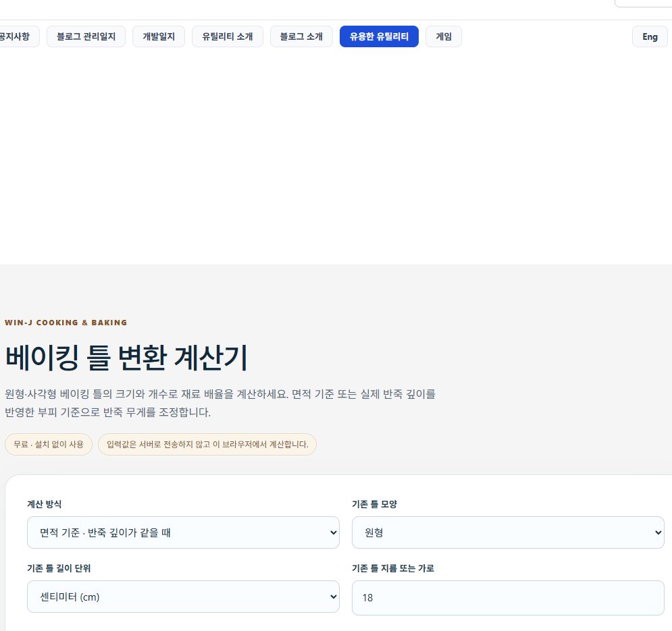Click the 기존 틀 모양 field label
Image resolution: width=672 pixels, height=631 pixels.
tap(375, 504)
